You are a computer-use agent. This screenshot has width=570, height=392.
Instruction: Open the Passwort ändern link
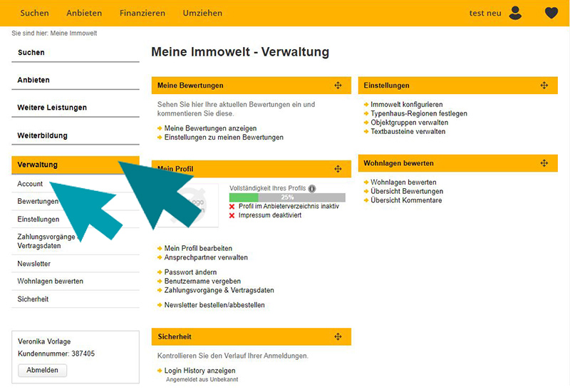[190, 272]
